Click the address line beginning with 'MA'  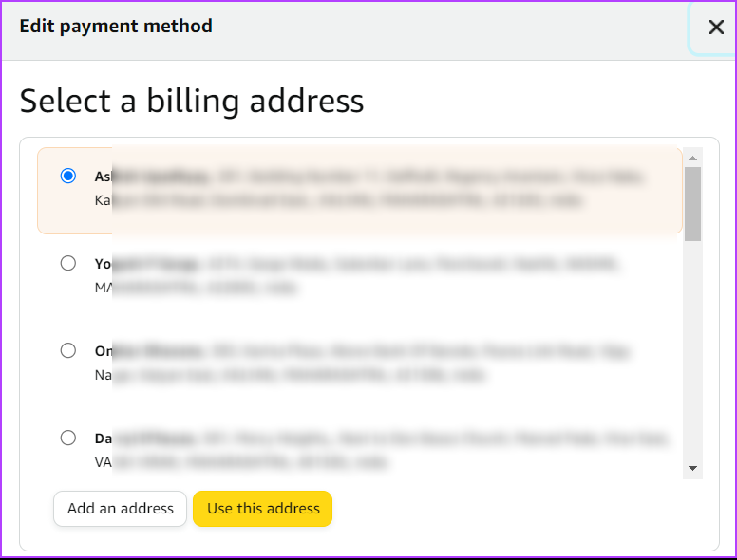point(196,288)
